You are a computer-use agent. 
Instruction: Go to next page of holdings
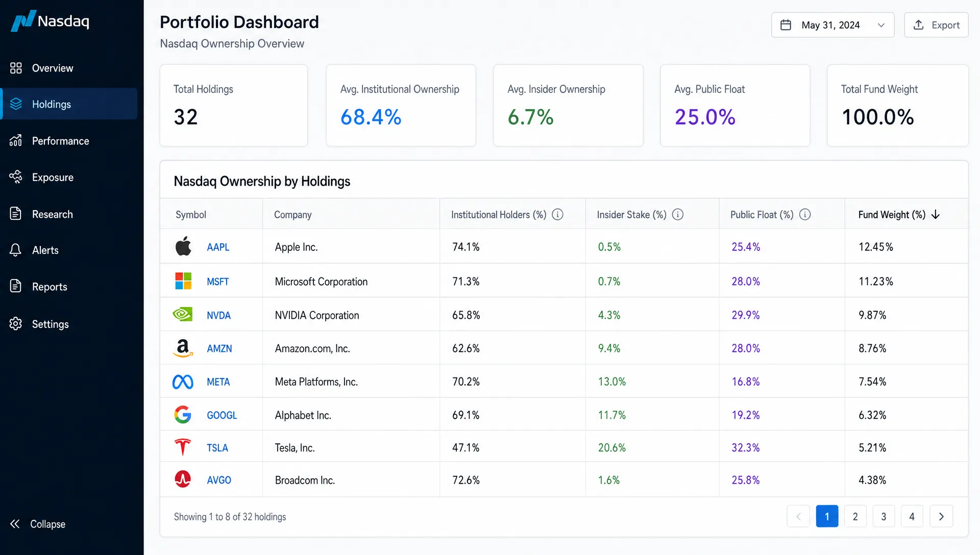point(941,516)
